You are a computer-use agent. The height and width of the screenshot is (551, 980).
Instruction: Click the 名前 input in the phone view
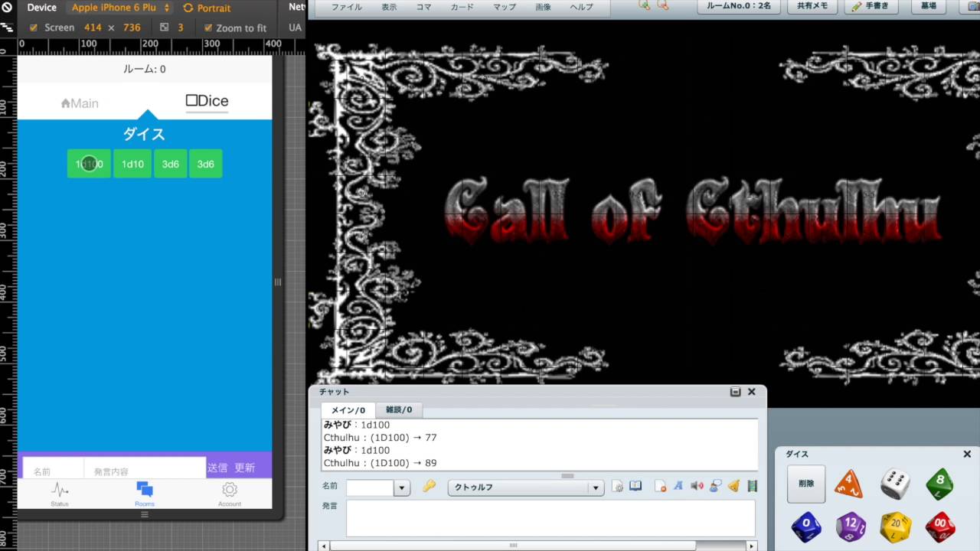(54, 469)
